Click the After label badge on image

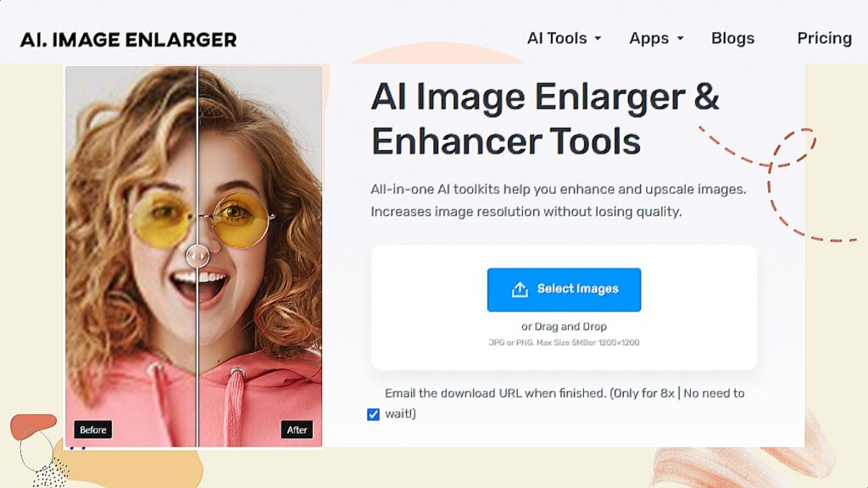coord(297,430)
